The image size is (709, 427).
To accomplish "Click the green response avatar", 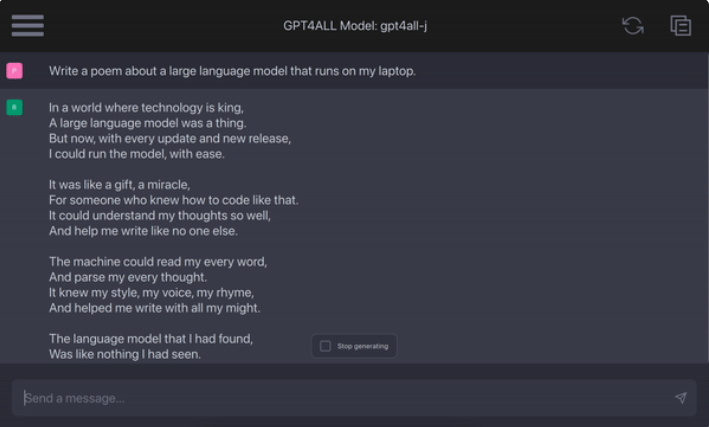I will click(14, 107).
